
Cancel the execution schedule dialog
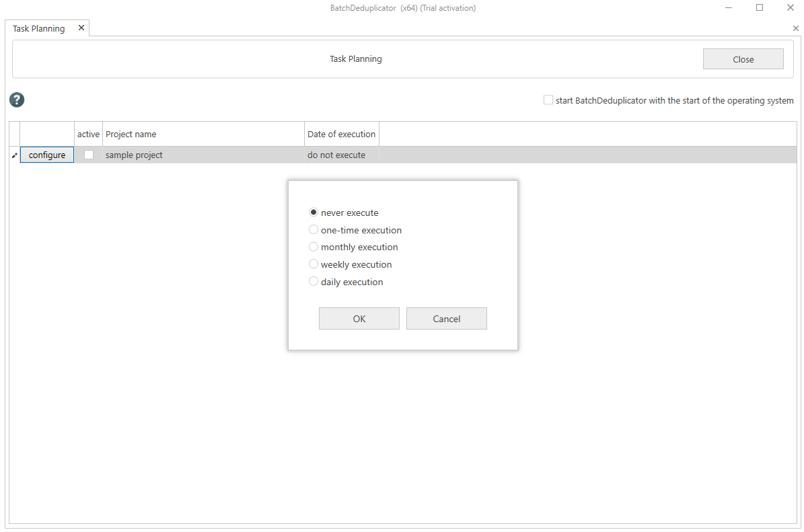tap(446, 319)
